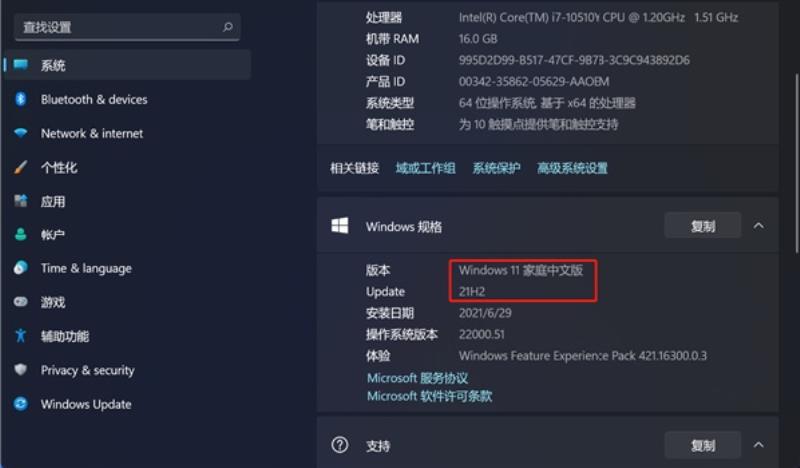Click the search magnifier icon in settings box
This screenshot has height=468, width=800.
(228, 27)
